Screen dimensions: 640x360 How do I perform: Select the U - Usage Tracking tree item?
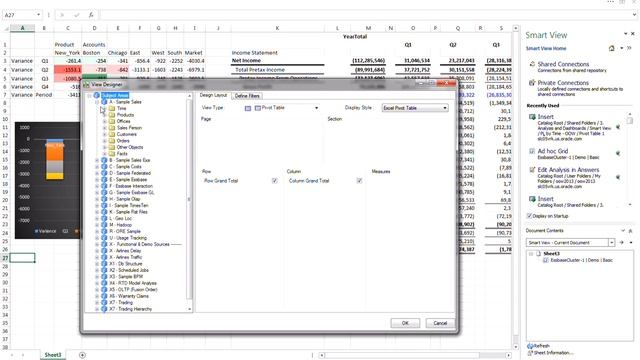127,238
